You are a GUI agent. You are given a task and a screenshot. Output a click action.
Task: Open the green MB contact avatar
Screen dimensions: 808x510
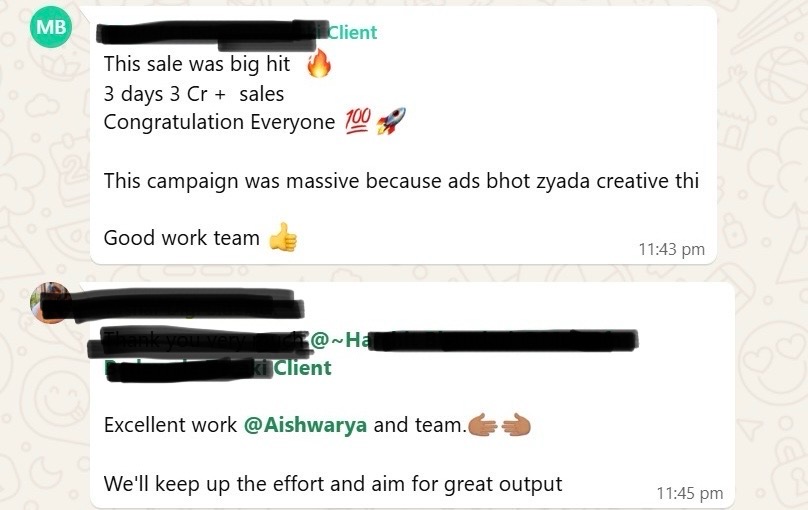click(51, 27)
